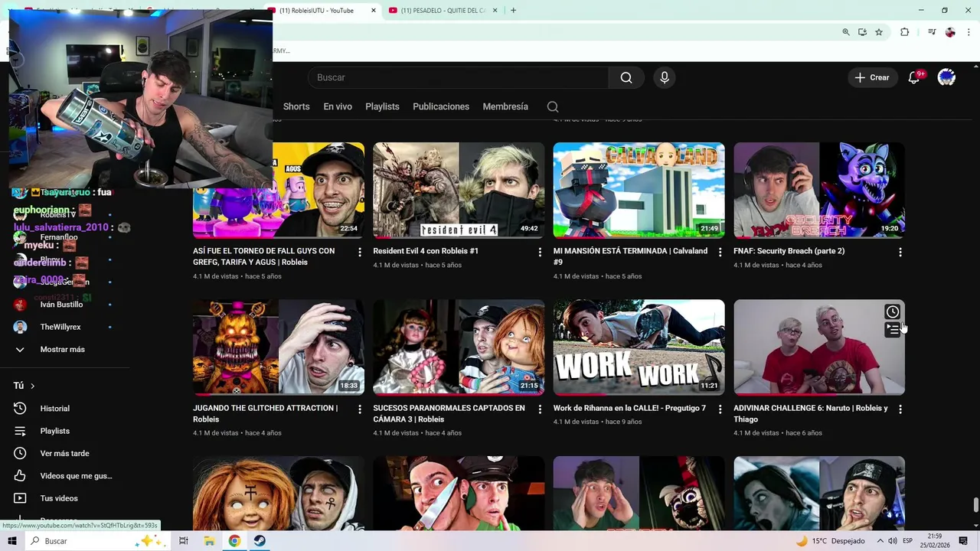The height and width of the screenshot is (551, 980).
Task: Open the notifications bell
Action: 914,77
